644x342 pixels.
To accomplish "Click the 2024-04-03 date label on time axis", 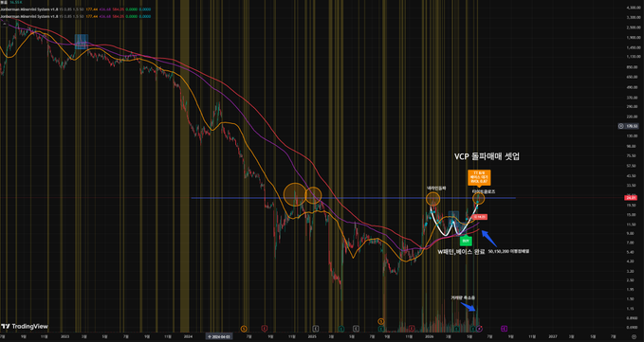I will (218, 336).
